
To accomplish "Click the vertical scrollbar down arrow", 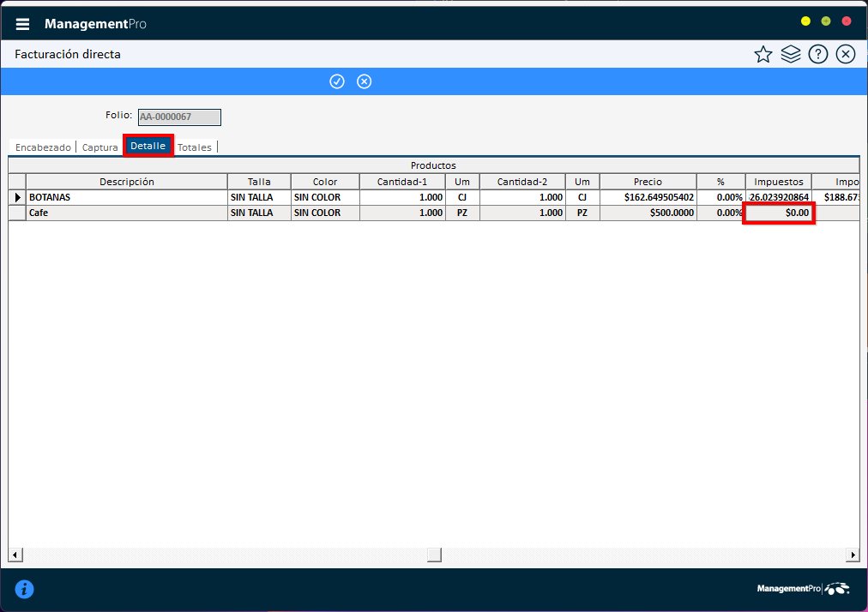I will click(853, 555).
